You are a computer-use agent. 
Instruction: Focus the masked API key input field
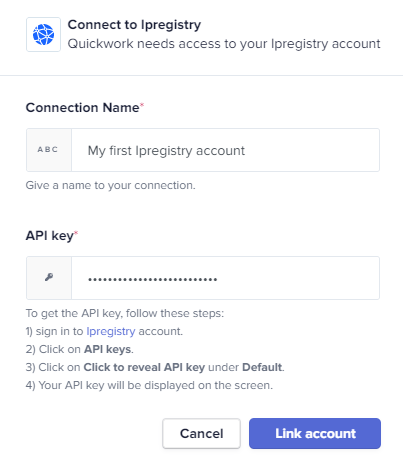point(225,278)
